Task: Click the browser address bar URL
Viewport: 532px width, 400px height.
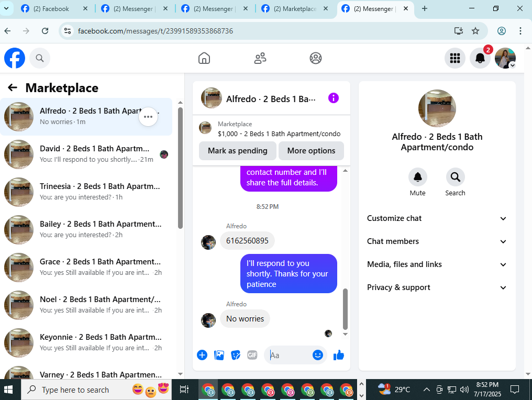Action: click(x=156, y=31)
